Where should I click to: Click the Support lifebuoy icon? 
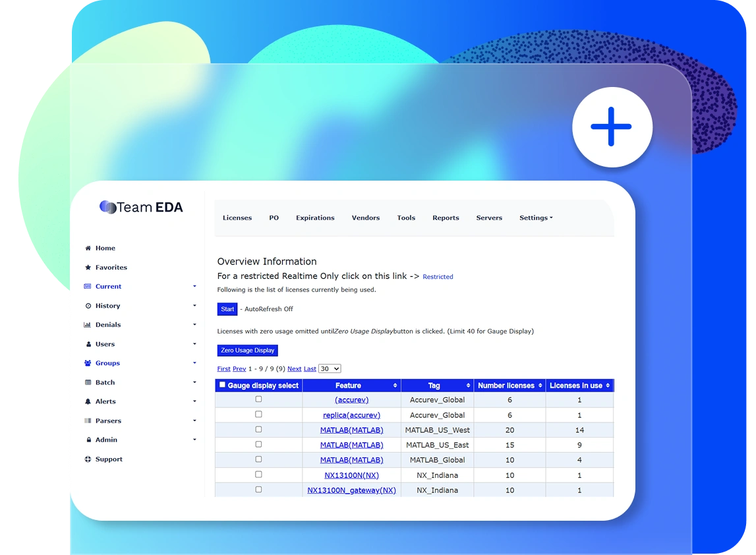[x=88, y=459]
